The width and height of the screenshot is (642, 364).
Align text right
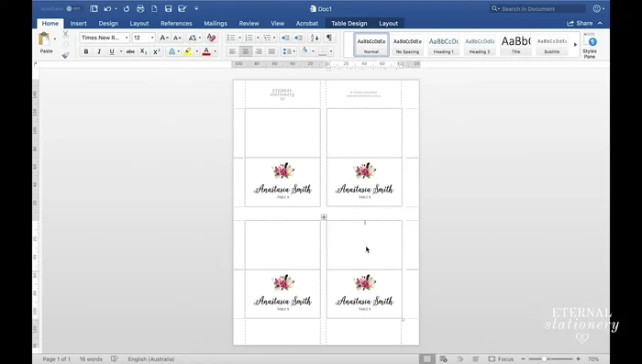coord(259,51)
